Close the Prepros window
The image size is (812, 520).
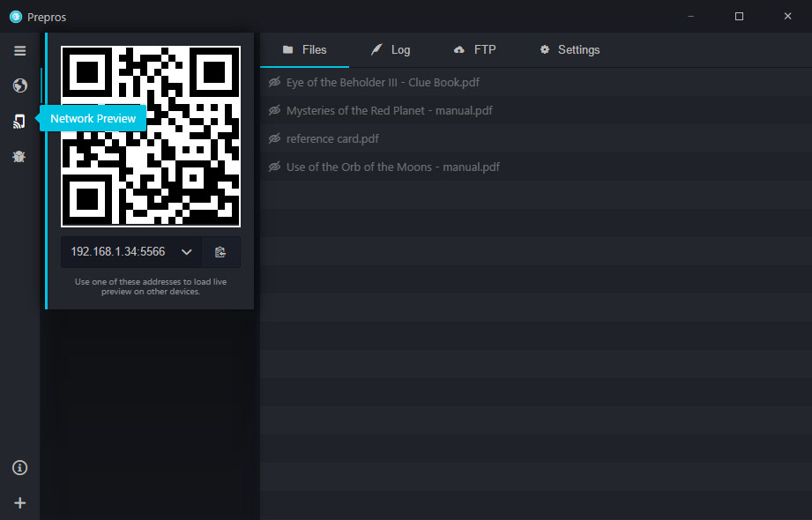[x=787, y=17]
